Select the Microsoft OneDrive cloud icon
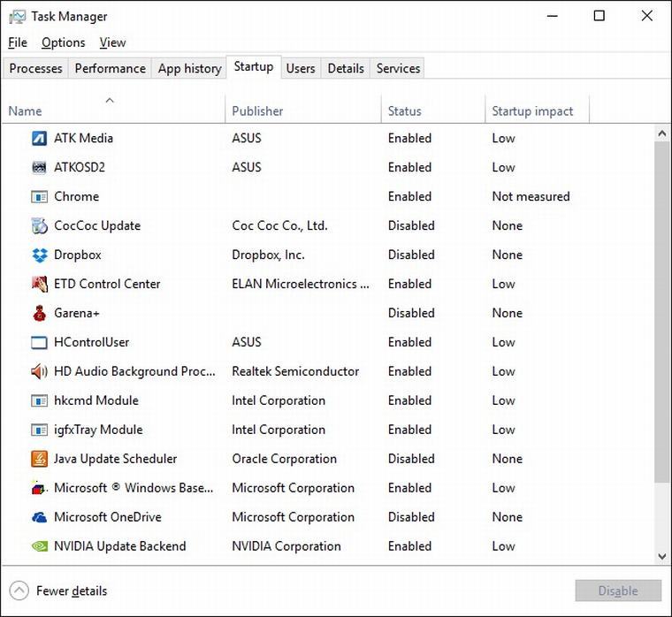Image resolution: width=672 pixels, height=617 pixels. coord(39,518)
